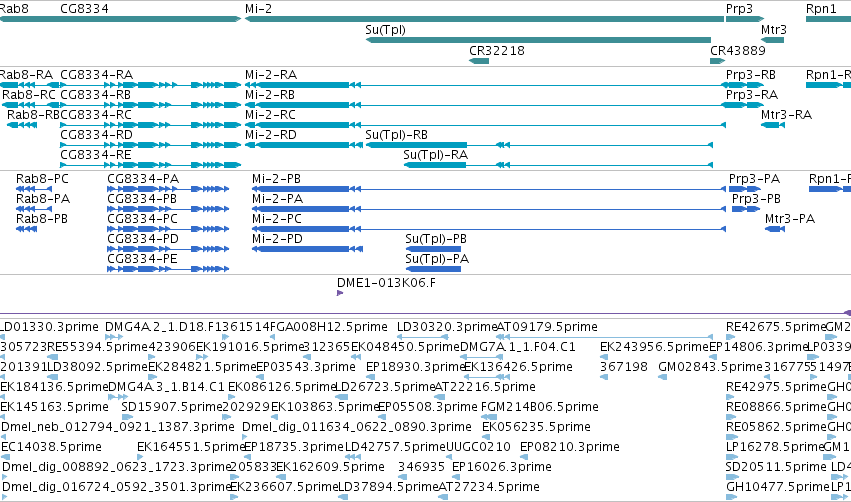Select the CR32218 gene arrow
This screenshot has width=851, height=502.
click(479, 60)
